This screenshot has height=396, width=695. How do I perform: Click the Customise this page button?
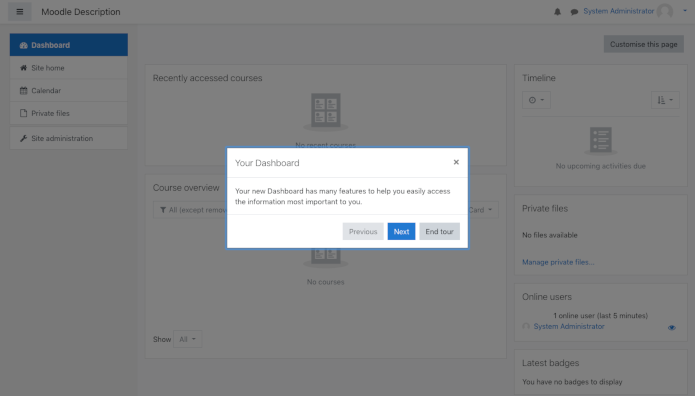(644, 44)
